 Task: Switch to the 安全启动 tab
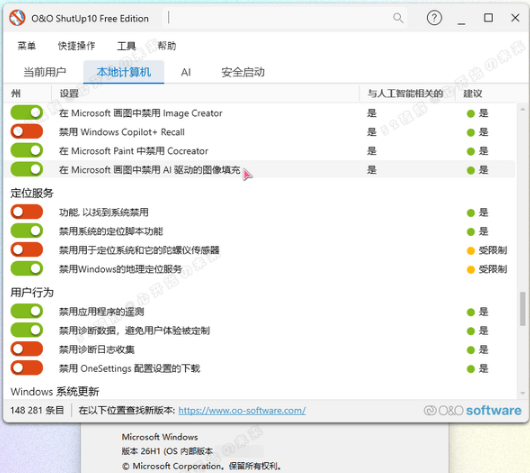(x=243, y=72)
